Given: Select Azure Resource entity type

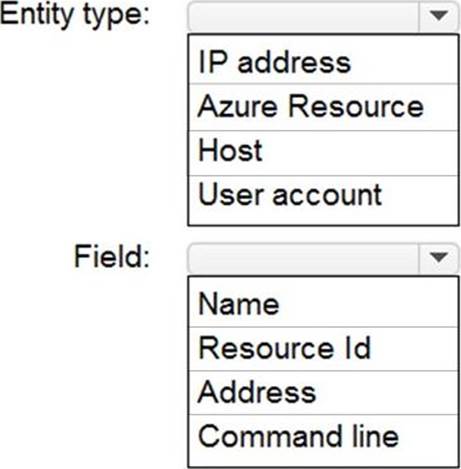Looking at the screenshot, I should pyautogui.click(x=323, y=107).
